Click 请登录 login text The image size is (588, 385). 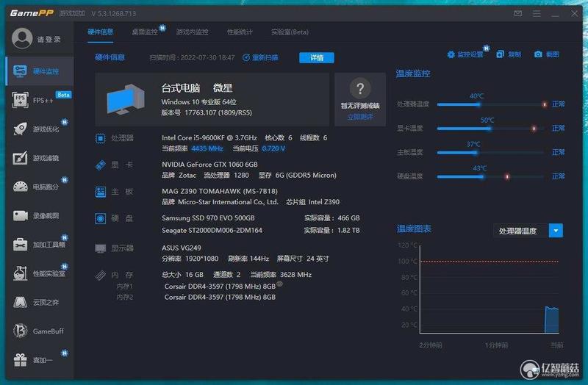[49, 40]
